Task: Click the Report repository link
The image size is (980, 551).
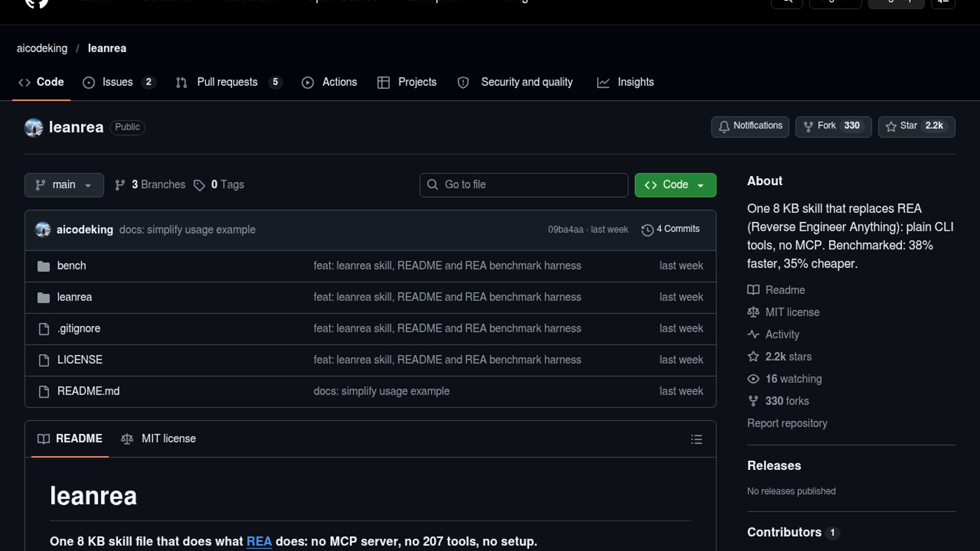Action: [787, 423]
